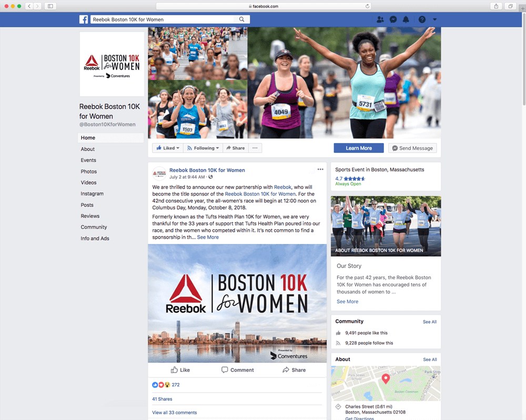
Task: Click the search magnifier icon
Action: point(241,19)
